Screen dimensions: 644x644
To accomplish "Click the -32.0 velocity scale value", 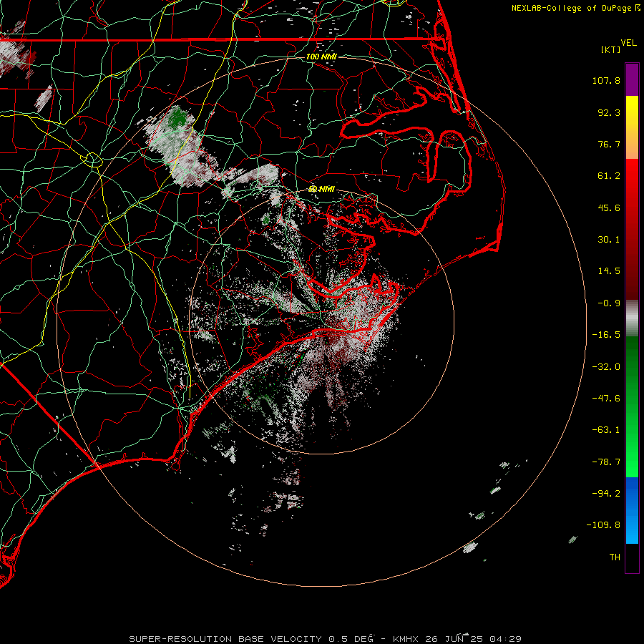I will click(x=606, y=367).
